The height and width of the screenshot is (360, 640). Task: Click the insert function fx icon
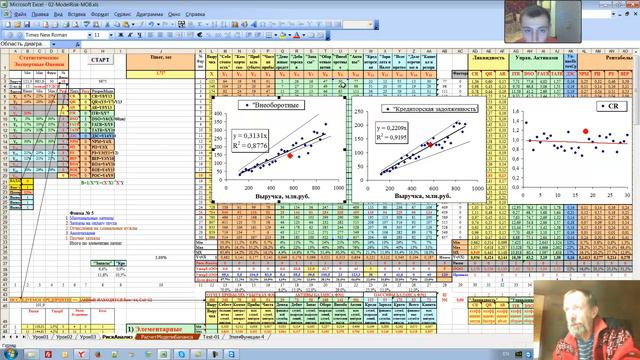point(78,44)
